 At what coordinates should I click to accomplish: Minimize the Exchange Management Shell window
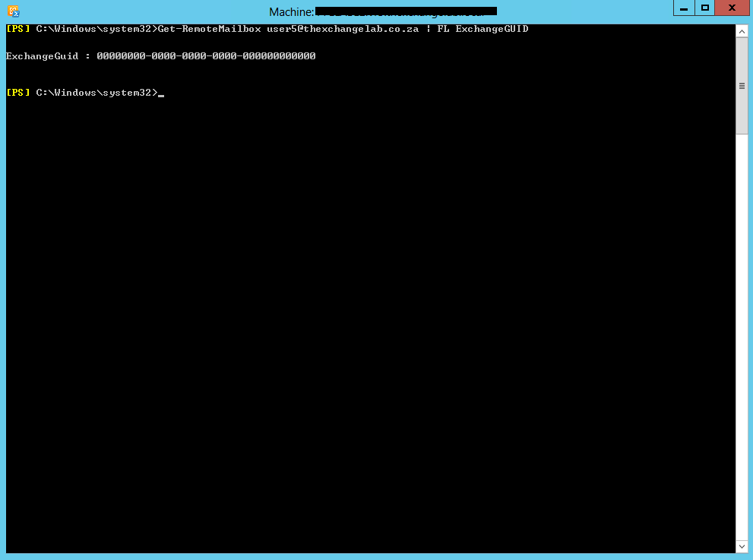pos(684,8)
